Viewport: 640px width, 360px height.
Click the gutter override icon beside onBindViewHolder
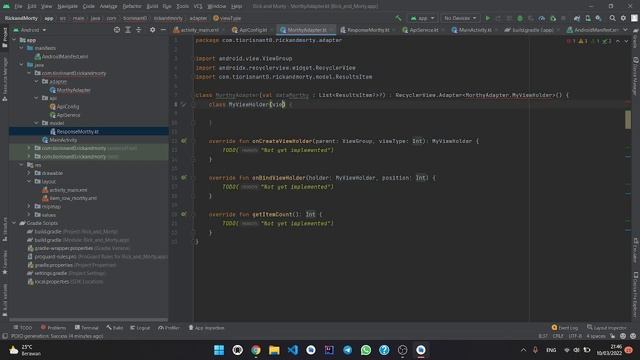tap(184, 178)
